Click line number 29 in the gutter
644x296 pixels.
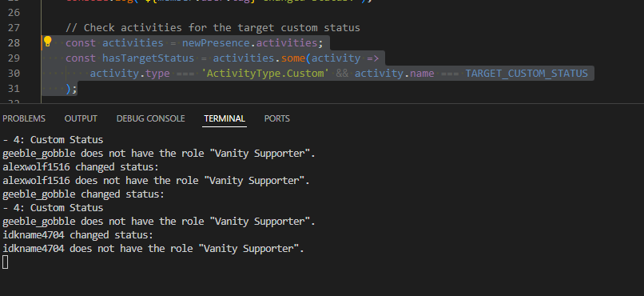click(x=14, y=58)
